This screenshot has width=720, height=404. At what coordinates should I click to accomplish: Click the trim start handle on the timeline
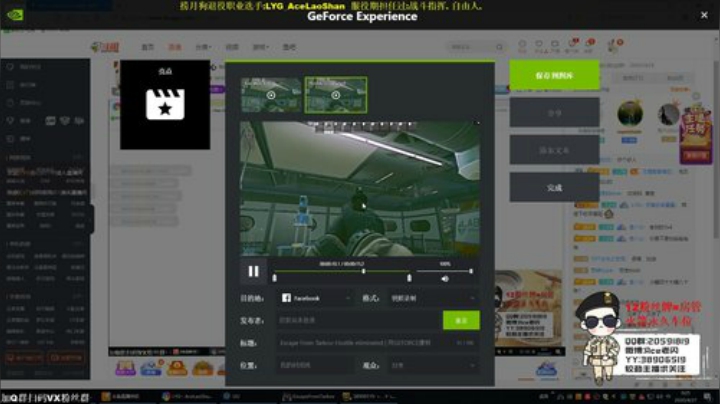275,278
